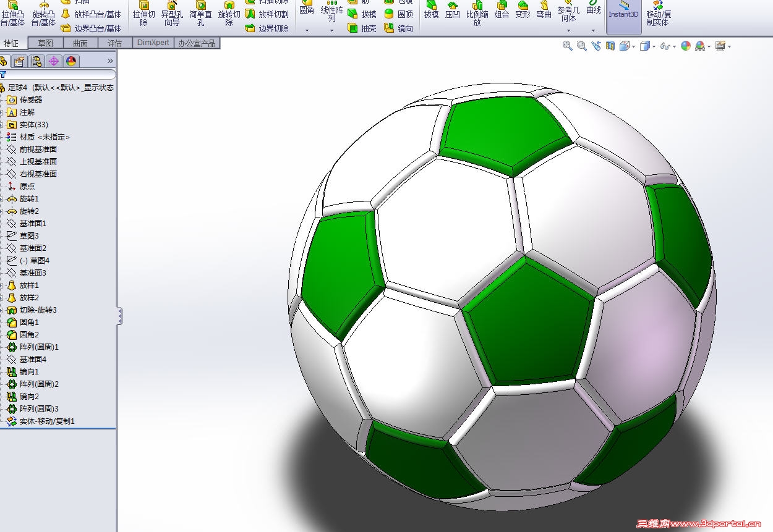Select 前视基准面 front plane in tree
The image size is (773, 532).
[x=32, y=149]
